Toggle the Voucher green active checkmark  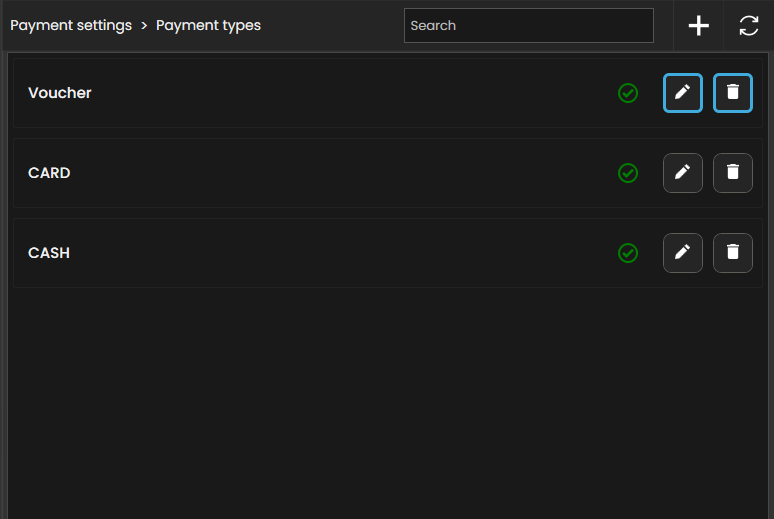click(628, 93)
